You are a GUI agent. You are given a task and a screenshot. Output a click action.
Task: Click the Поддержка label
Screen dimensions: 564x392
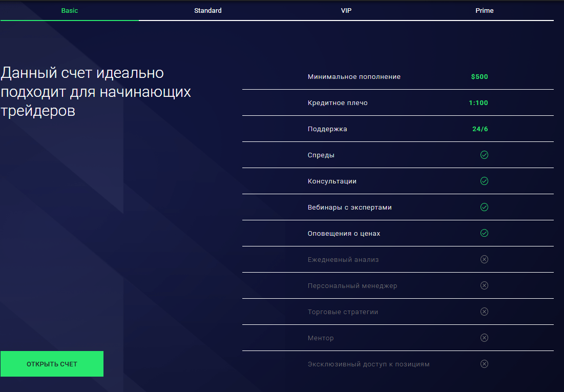pos(327,129)
